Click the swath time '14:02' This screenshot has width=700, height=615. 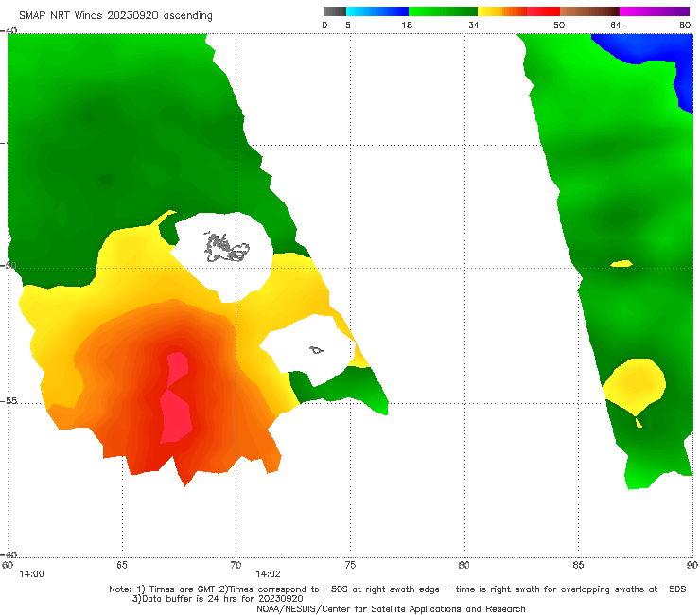268,574
